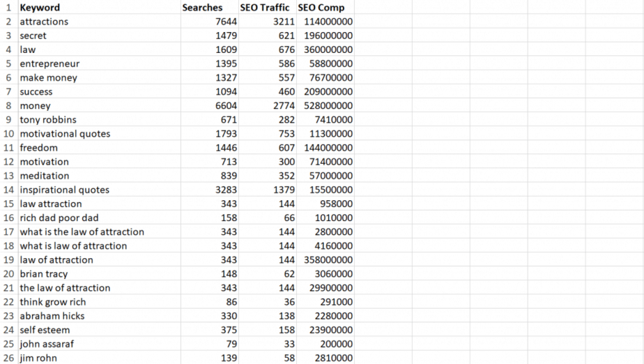Viewport: 644px width, 364px height.
Task: Select the 'make money' keyword cell
Action: point(100,77)
